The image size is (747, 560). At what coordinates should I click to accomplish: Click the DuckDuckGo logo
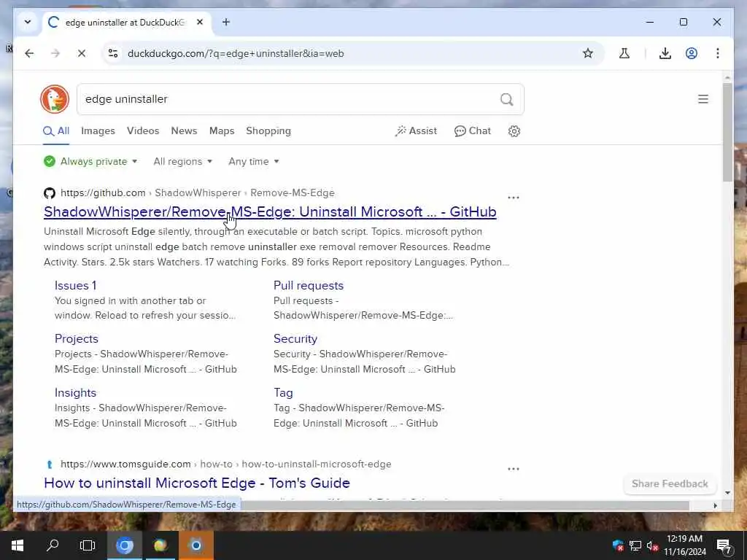click(x=55, y=99)
